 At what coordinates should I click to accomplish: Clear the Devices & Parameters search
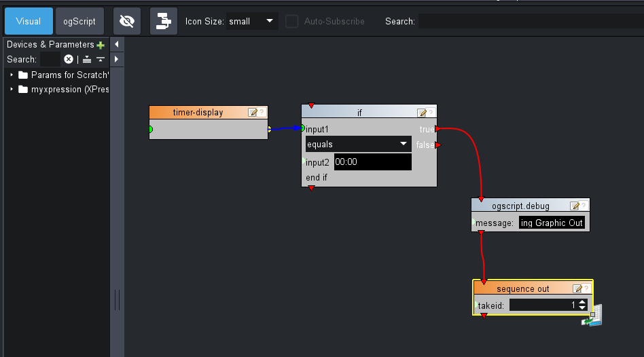(x=69, y=60)
